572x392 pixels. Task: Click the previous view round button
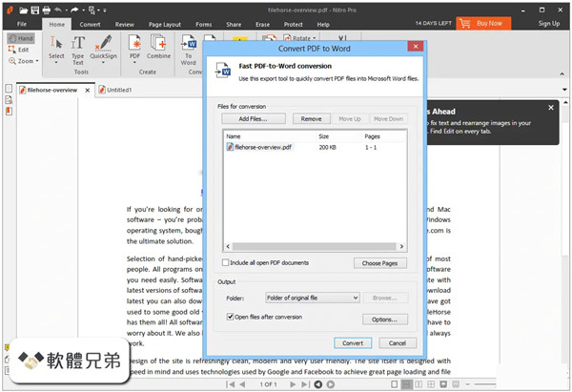pyautogui.click(x=318, y=384)
